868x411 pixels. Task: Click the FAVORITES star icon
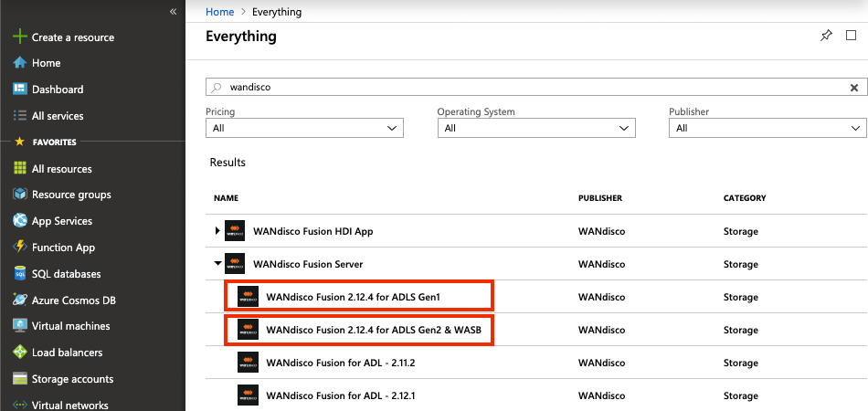(19, 142)
